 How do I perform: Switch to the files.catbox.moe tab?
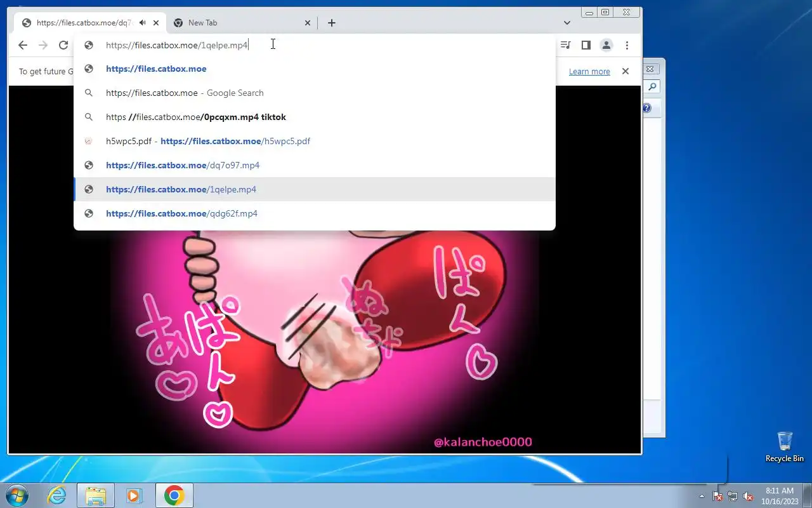[89, 23]
